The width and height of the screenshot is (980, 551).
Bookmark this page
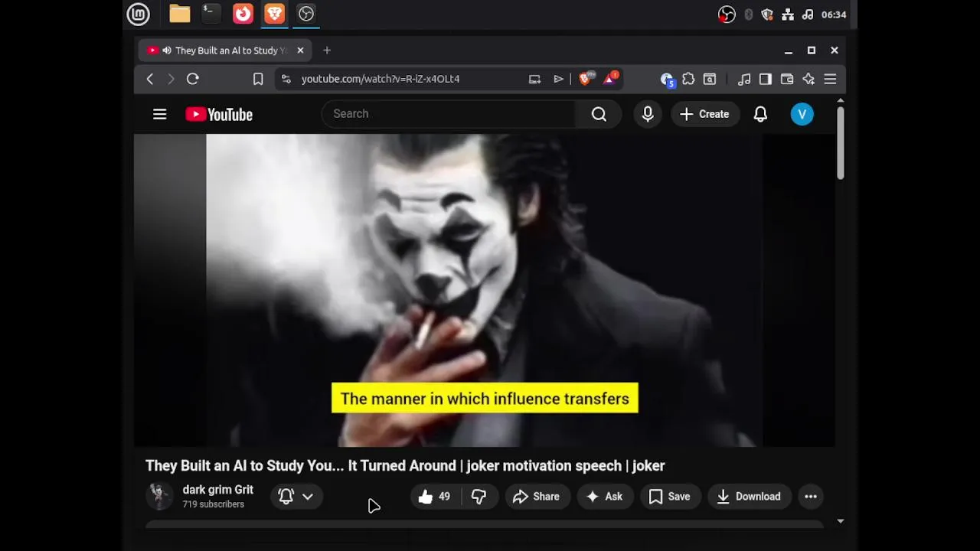coord(258,79)
